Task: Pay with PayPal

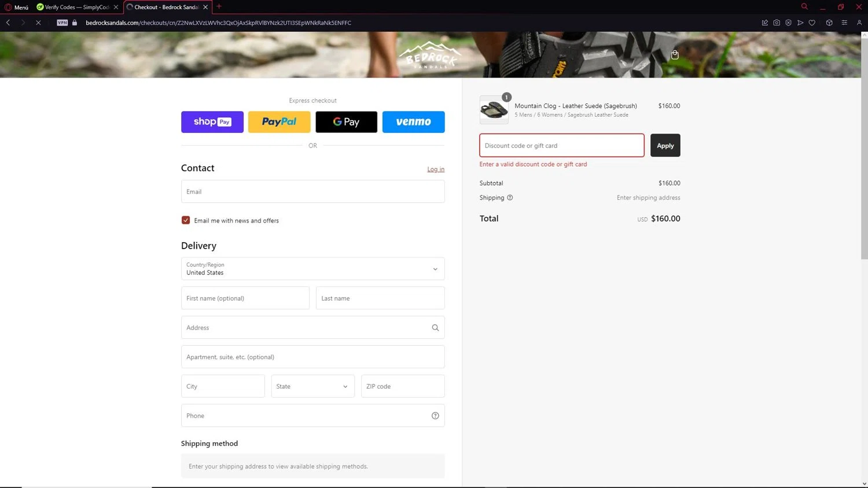Action: pyautogui.click(x=279, y=122)
